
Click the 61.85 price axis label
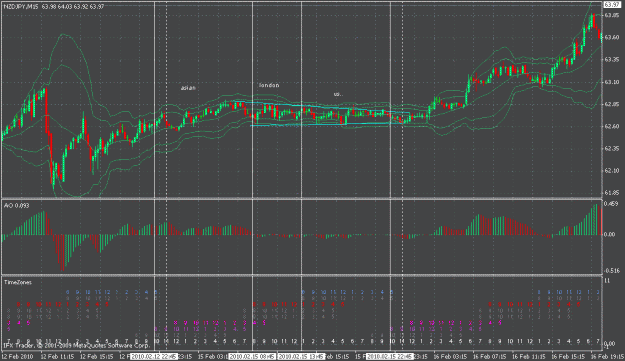tap(612, 193)
